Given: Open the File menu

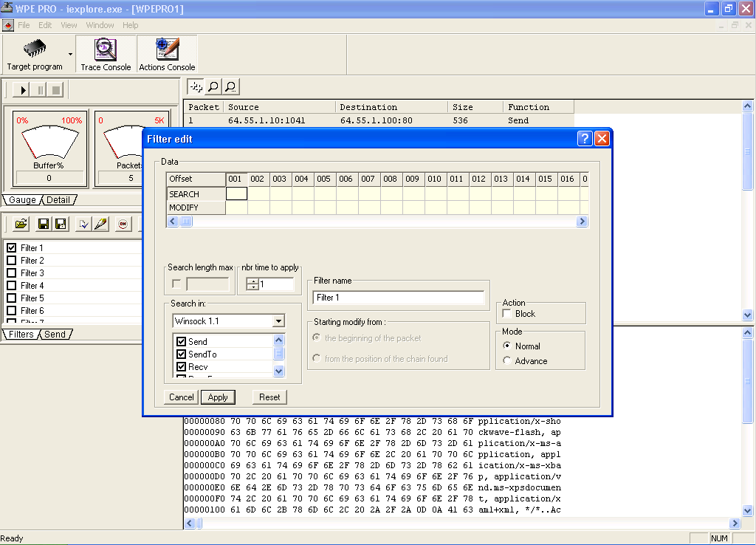Looking at the screenshot, I should (x=24, y=25).
